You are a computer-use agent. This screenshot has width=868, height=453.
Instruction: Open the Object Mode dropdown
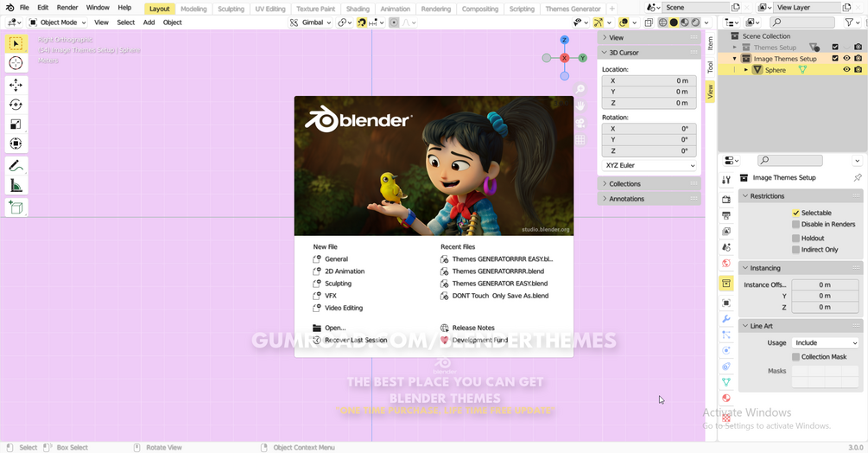click(x=58, y=22)
